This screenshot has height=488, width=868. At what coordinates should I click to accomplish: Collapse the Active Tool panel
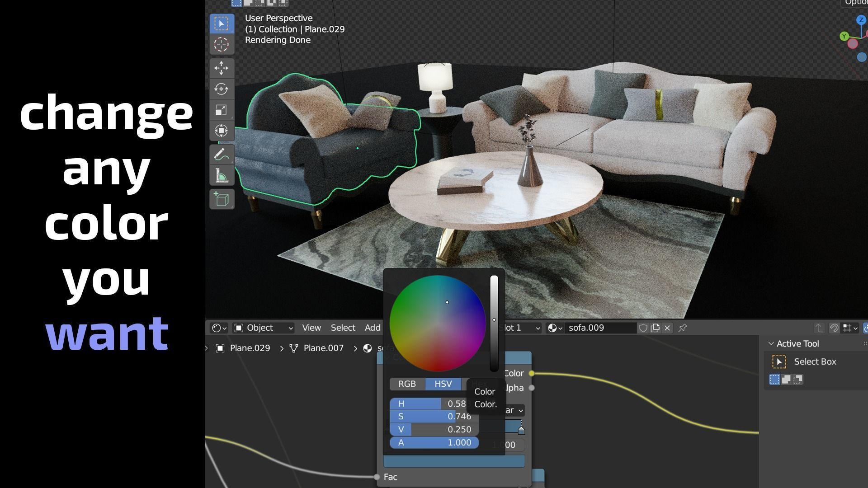pos(771,344)
